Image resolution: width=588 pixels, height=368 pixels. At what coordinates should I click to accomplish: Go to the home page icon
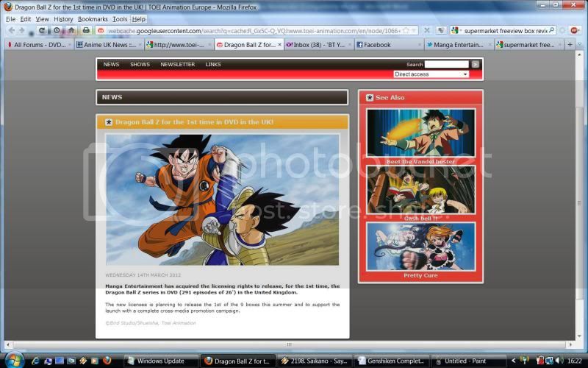[71, 30]
